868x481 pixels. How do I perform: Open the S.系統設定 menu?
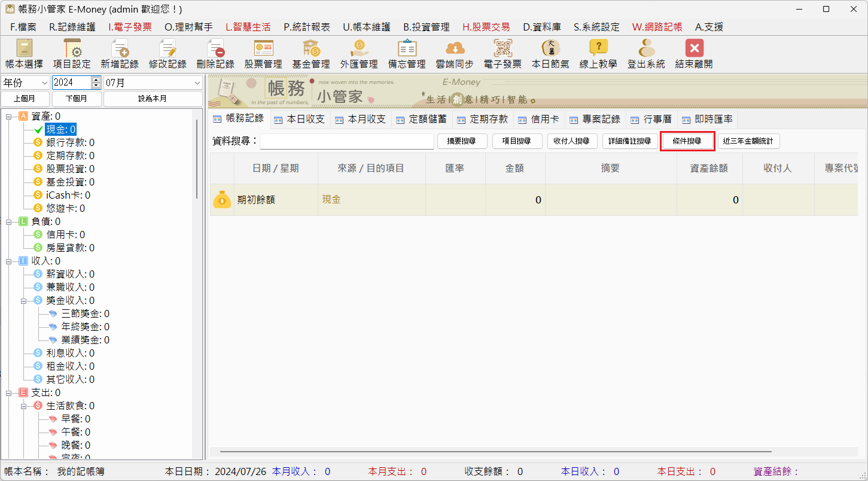click(x=596, y=27)
